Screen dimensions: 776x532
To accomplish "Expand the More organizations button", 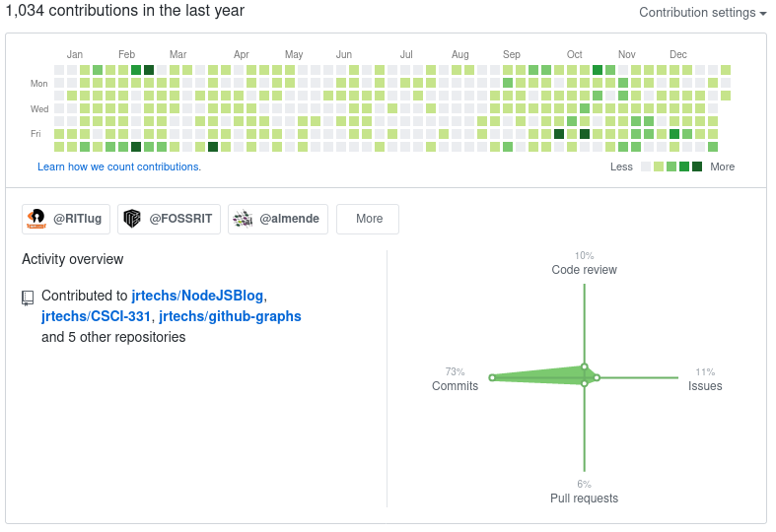I will (368, 219).
